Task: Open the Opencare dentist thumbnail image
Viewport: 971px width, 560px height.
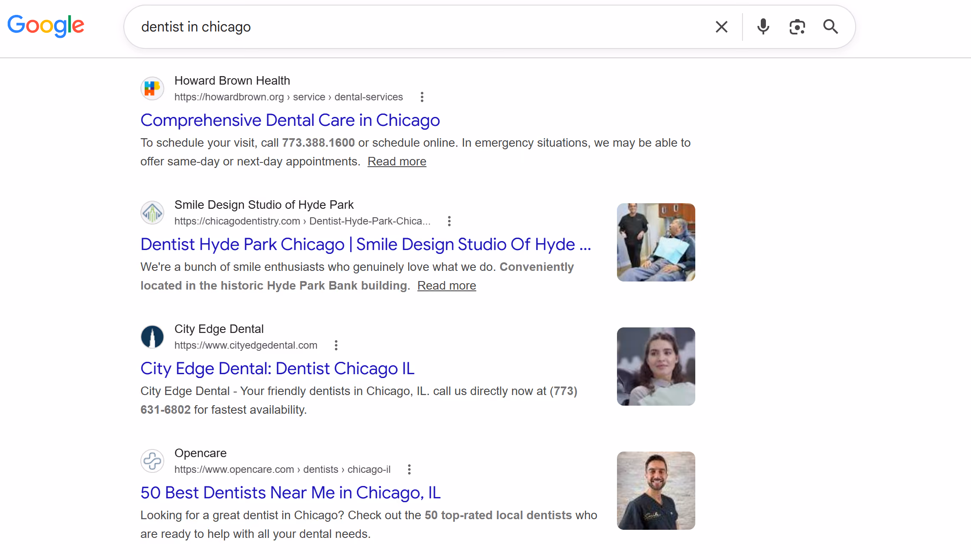Action: point(656,491)
